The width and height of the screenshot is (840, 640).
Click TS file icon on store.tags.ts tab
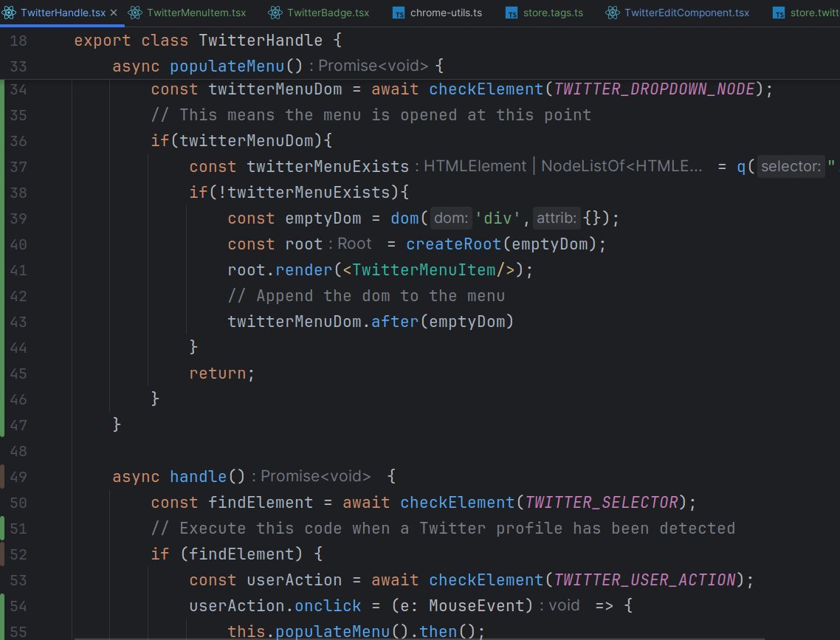point(512,13)
